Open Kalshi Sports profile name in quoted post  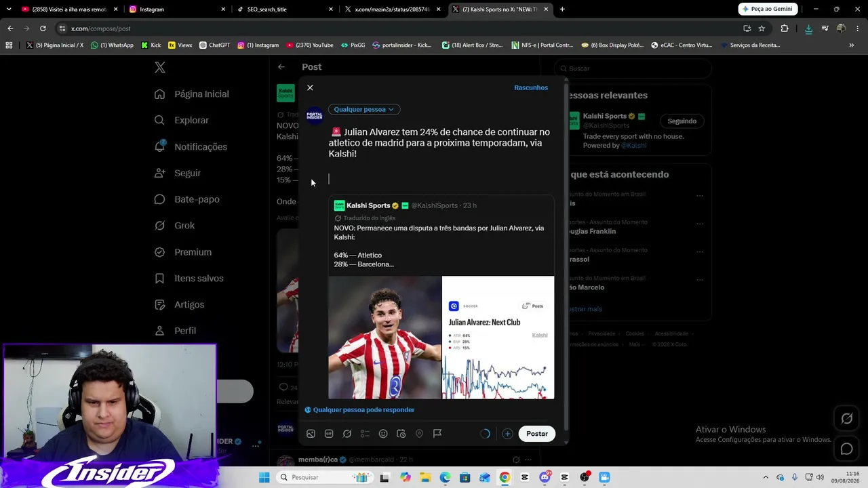pos(368,205)
